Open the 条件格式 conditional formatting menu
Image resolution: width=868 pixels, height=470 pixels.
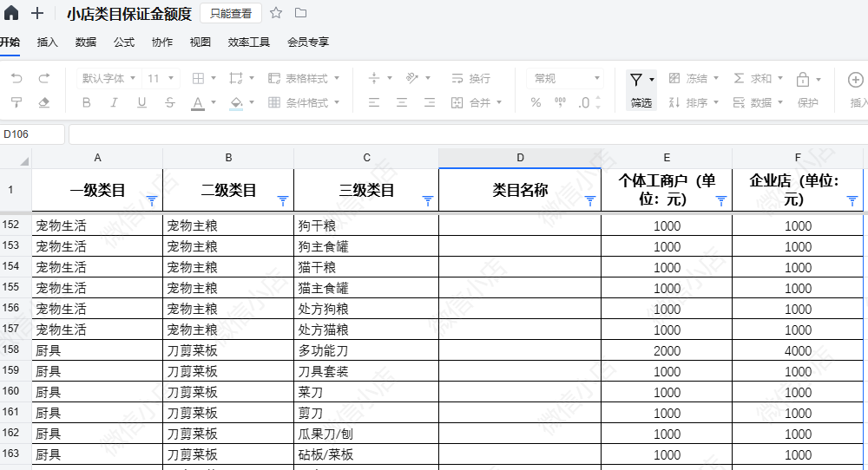[303, 102]
